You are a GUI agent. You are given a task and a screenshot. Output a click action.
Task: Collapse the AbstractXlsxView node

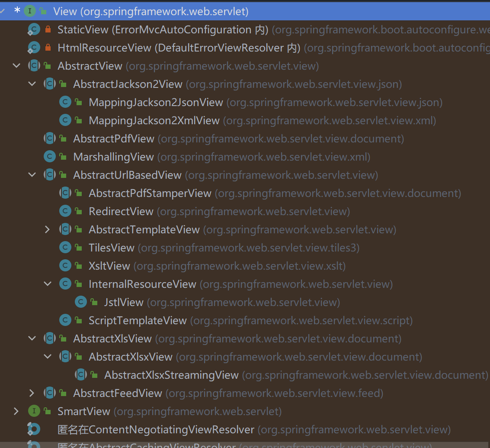pos(48,357)
